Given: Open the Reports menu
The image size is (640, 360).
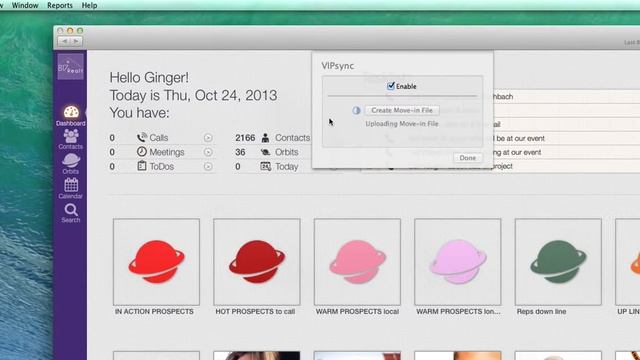Looking at the screenshot, I should 60,5.
